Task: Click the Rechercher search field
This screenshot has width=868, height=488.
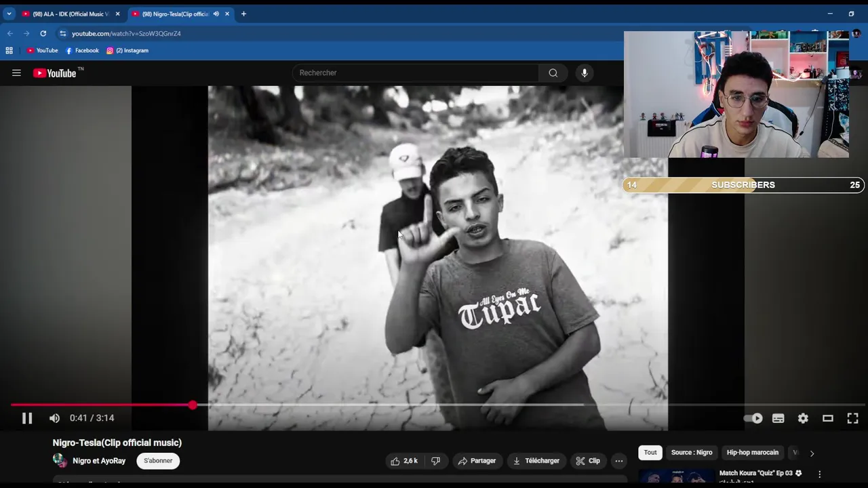Action: (415, 73)
